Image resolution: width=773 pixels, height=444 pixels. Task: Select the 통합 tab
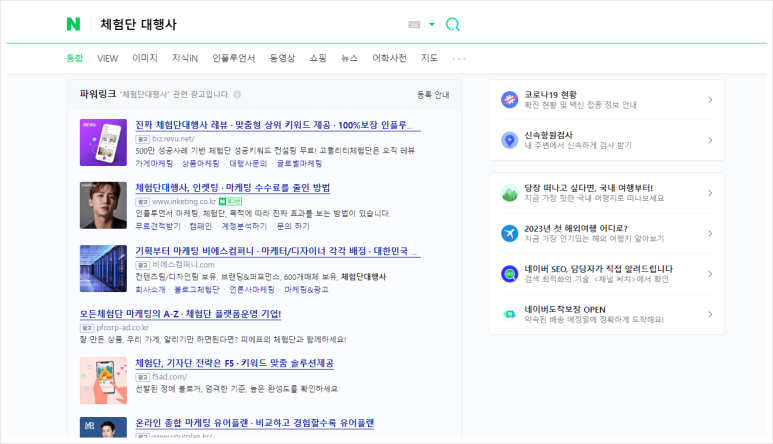[x=75, y=58]
